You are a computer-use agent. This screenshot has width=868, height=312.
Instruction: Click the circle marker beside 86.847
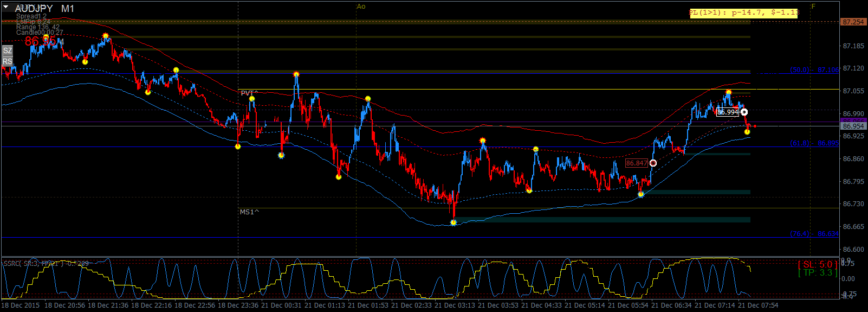[x=653, y=163]
